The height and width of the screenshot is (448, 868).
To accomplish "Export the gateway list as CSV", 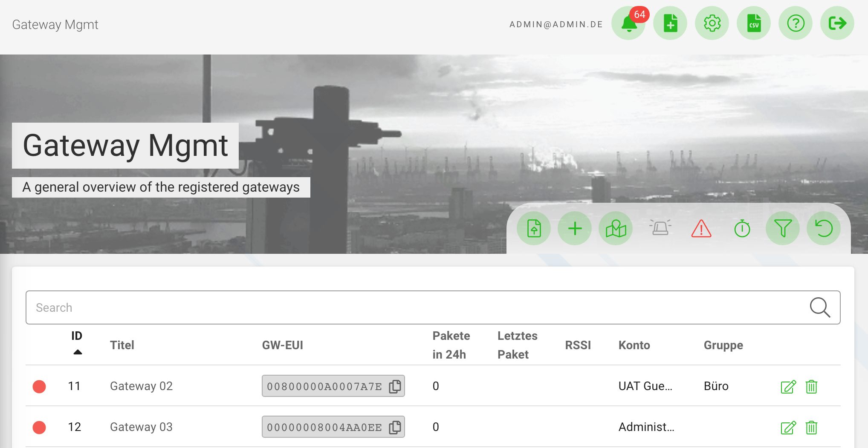I will coord(753,23).
